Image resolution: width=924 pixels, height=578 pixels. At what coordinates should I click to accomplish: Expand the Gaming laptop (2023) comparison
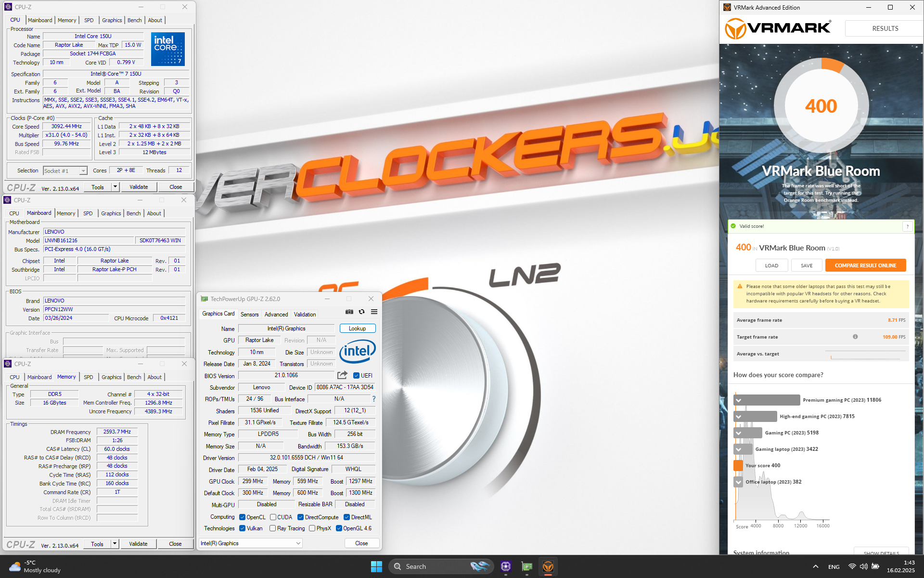tap(738, 449)
